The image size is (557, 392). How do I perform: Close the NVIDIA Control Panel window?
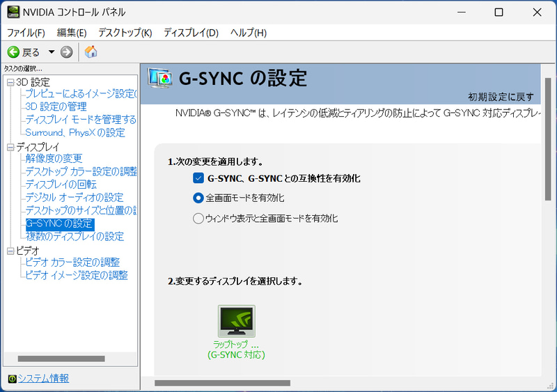tap(537, 12)
